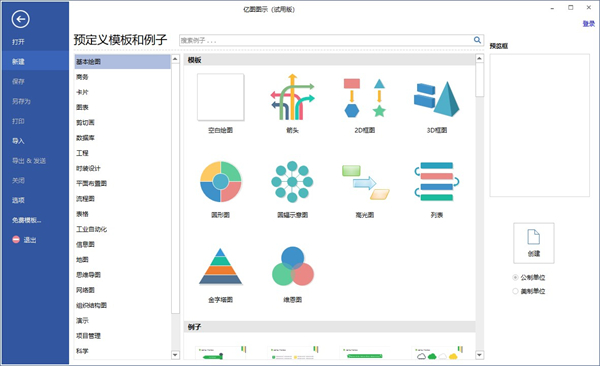The height and width of the screenshot is (366, 600).
Task: Pick the 3D框图 block diagram template
Action: pyautogui.click(x=437, y=98)
